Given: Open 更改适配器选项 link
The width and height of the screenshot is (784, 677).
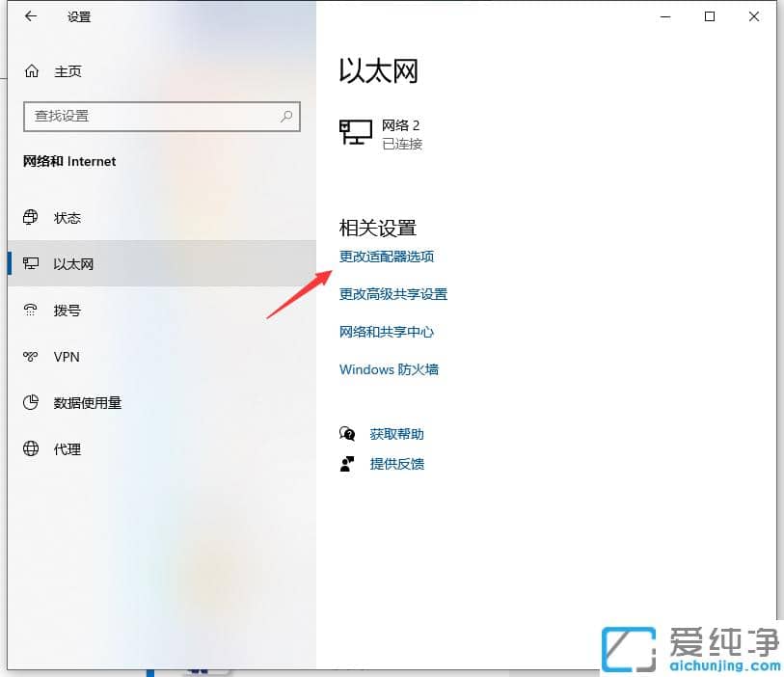Looking at the screenshot, I should click(386, 257).
